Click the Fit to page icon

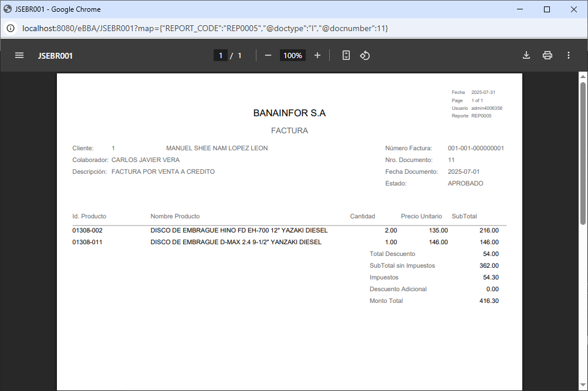(x=346, y=55)
